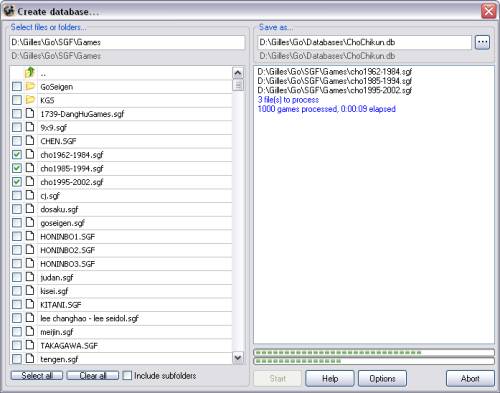Click the Abort button
The image size is (500, 393).
470,379
